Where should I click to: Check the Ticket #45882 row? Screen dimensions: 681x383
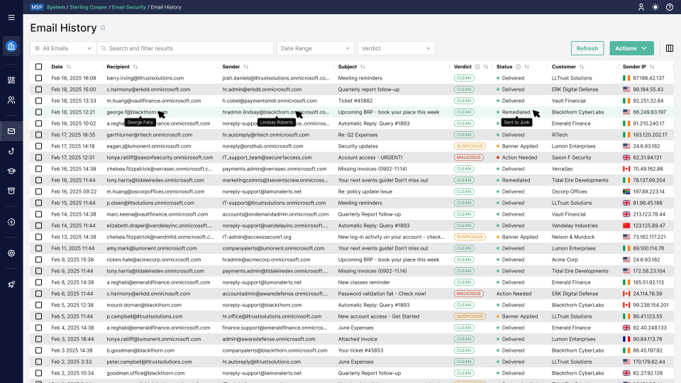point(39,101)
